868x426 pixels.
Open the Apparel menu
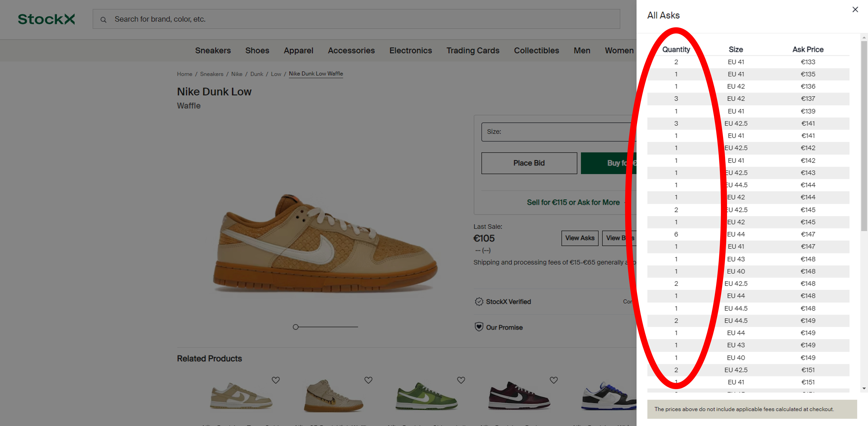299,50
